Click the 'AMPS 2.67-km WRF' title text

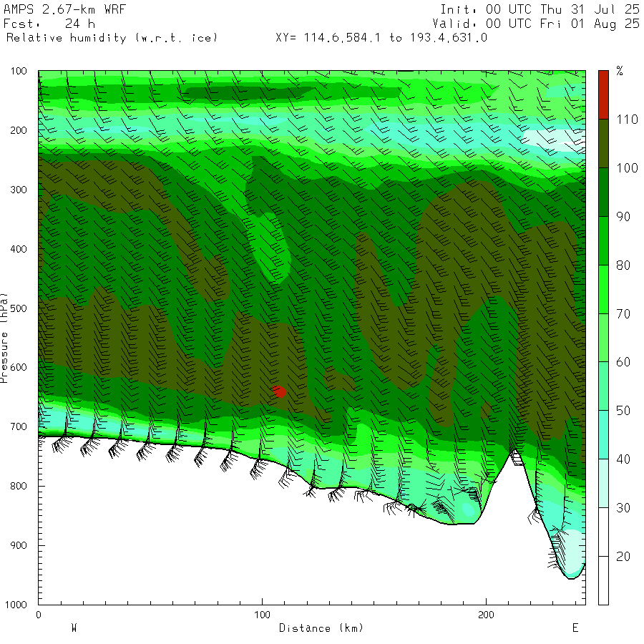tap(64, 9)
